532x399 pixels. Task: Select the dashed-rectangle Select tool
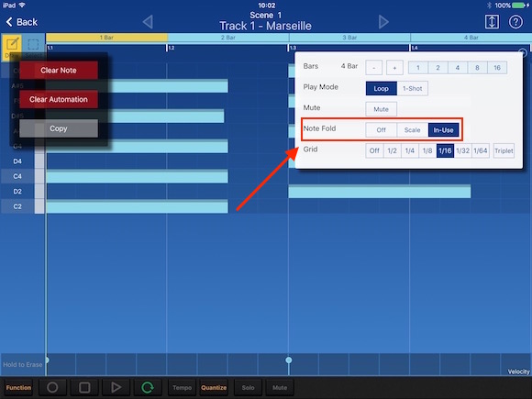[x=33, y=46]
